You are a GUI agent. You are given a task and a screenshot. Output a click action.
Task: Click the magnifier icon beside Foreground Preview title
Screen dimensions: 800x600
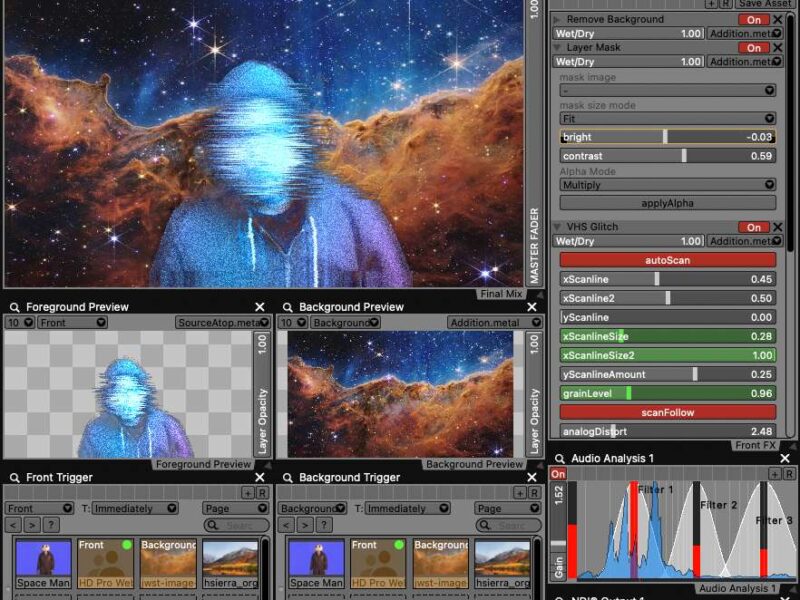(x=14, y=307)
